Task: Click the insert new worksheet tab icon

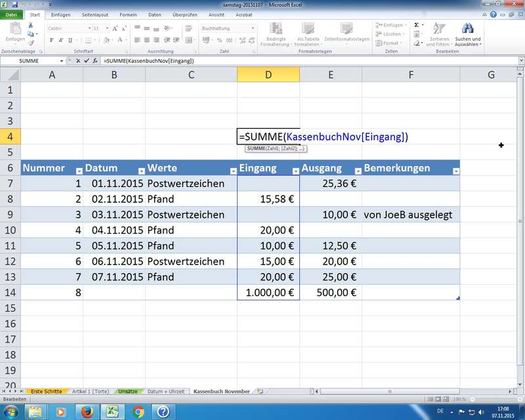Action: (x=260, y=391)
